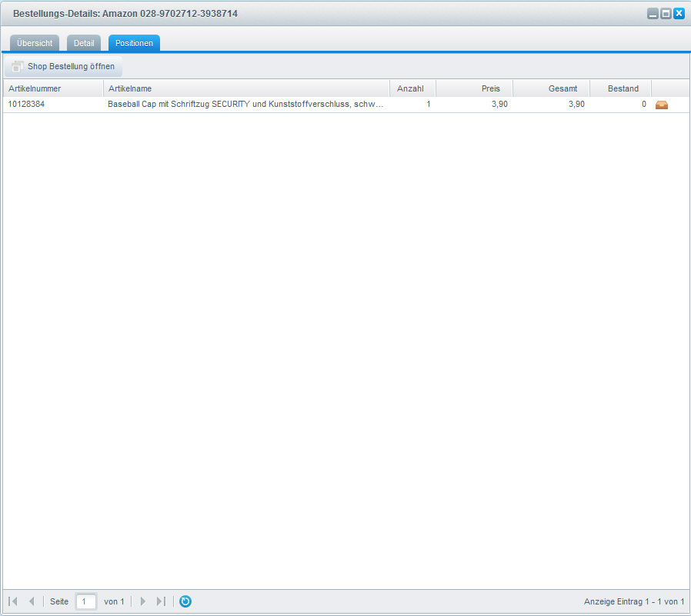Select the Baseball Cap article row
The width and height of the screenshot is (691, 616).
[x=245, y=105]
